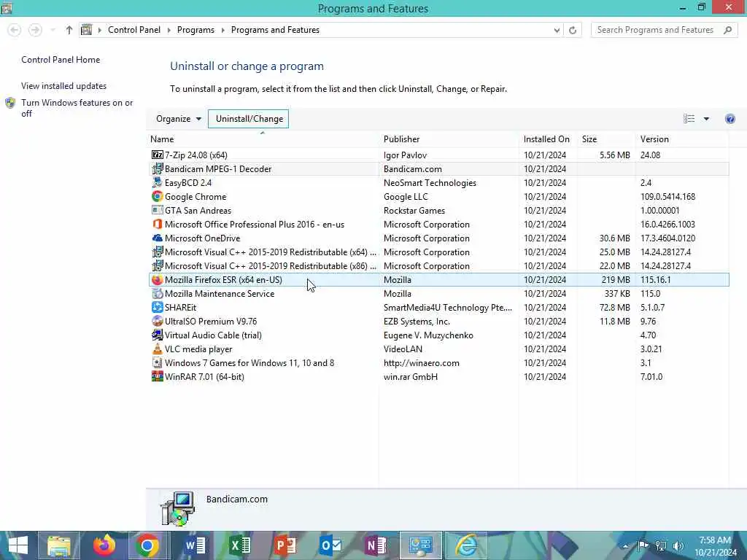
Task: Open File Explorer from the taskbar
Action: [x=58, y=545]
